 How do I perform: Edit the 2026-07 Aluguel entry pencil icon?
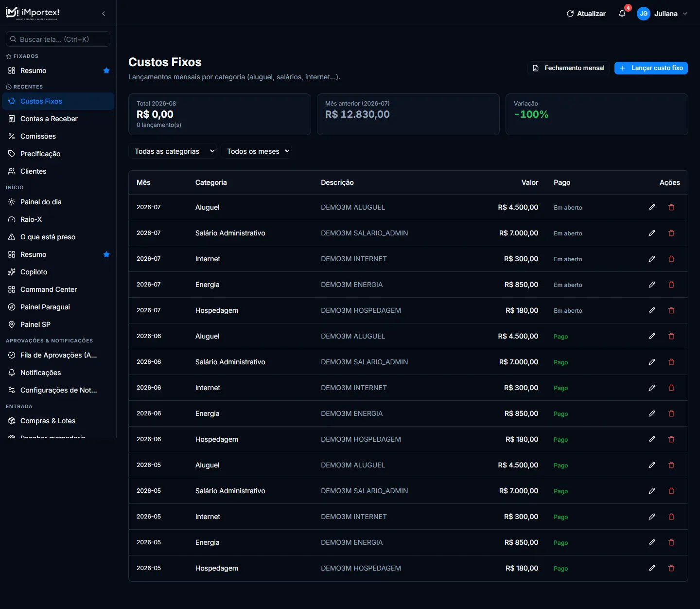point(652,207)
